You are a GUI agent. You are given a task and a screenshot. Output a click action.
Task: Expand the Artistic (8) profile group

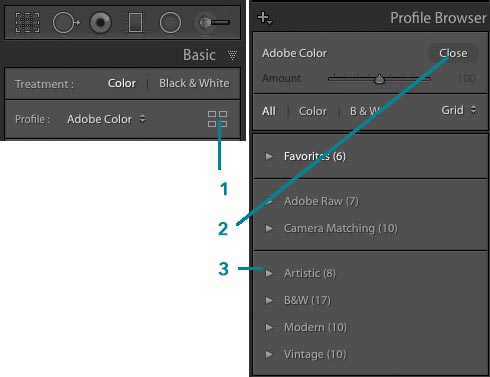click(269, 273)
